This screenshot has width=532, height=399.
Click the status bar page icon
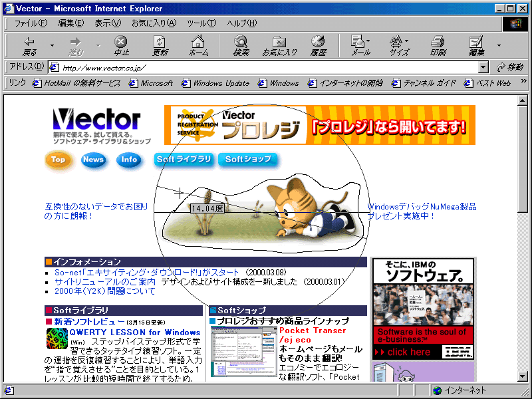pyautogui.click(x=9, y=390)
